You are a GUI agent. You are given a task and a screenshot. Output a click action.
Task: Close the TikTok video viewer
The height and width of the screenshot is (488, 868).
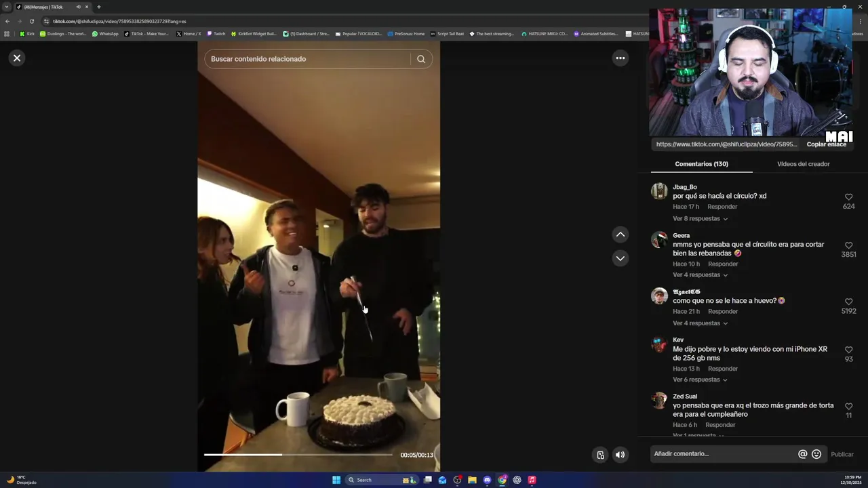(x=17, y=58)
